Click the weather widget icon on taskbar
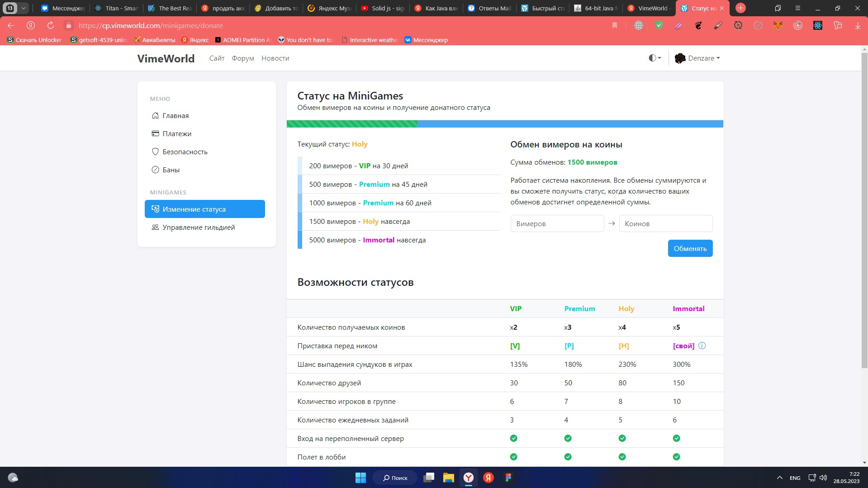 [13, 478]
